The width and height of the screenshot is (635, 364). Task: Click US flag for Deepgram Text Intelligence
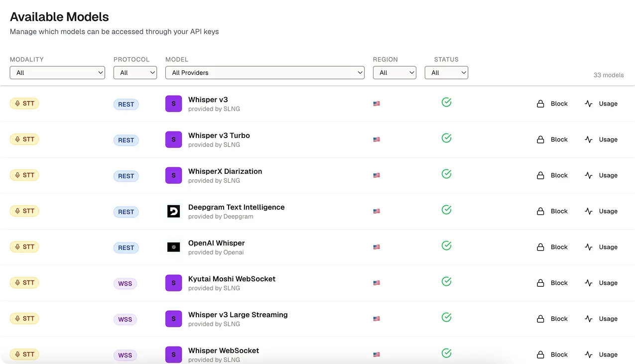tap(377, 211)
